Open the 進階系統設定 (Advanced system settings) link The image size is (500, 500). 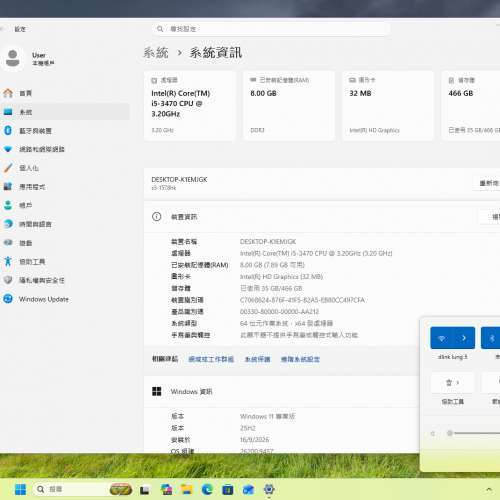[x=300, y=359]
